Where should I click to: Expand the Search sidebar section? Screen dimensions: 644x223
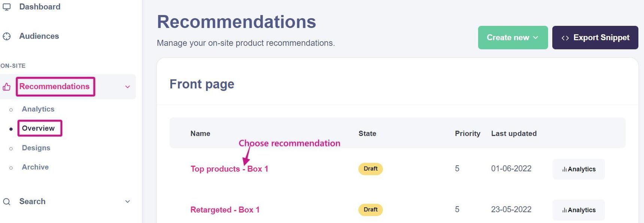(127, 202)
